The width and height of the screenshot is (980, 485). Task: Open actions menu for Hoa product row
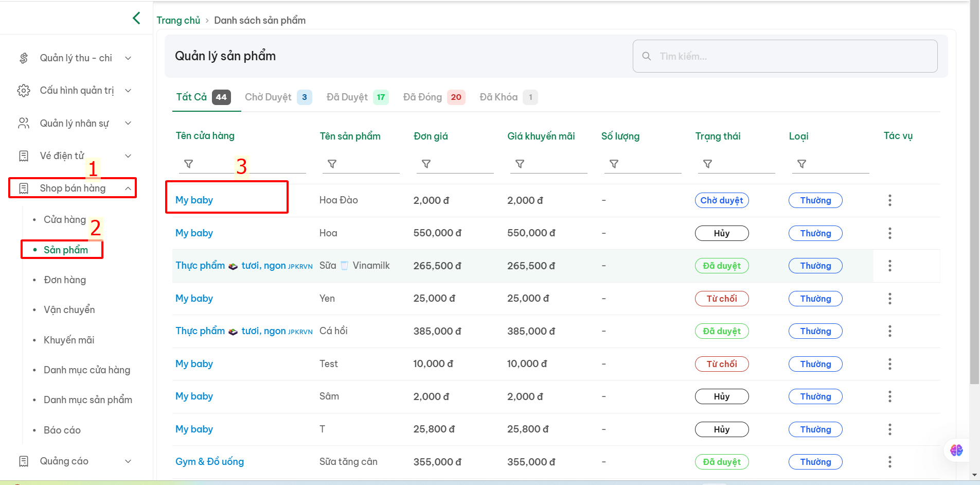pyautogui.click(x=890, y=233)
